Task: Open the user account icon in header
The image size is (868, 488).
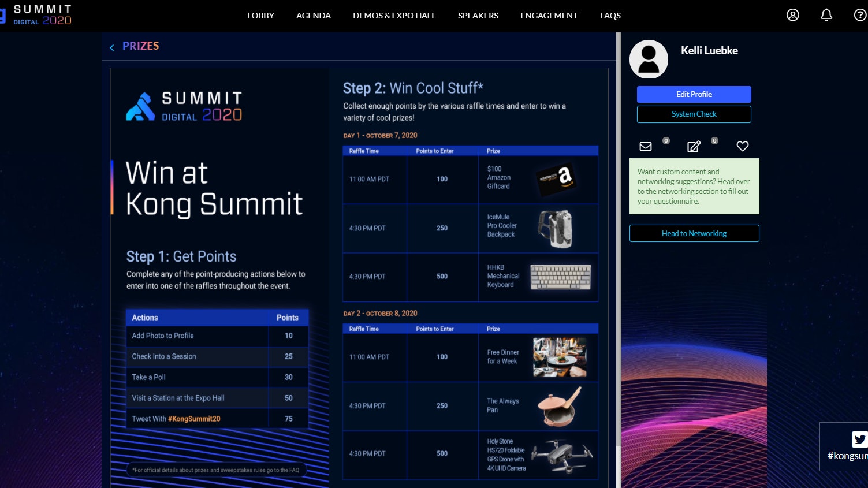Action: 792,15
